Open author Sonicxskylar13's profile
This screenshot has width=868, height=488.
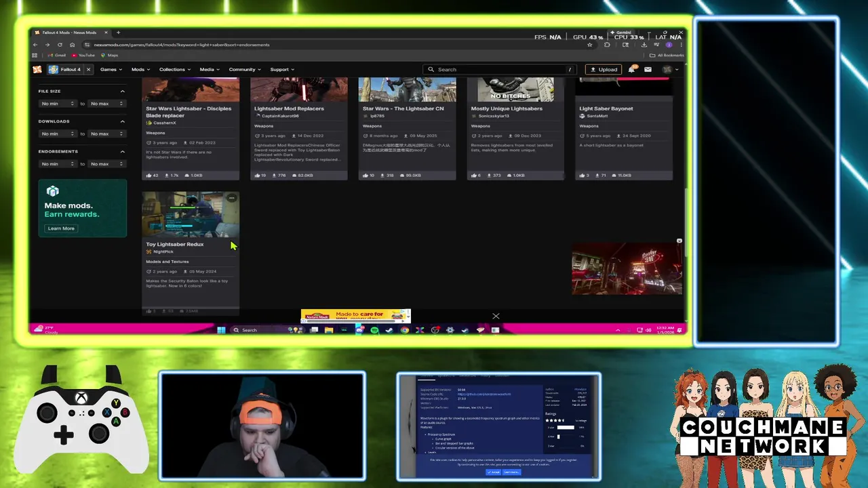pos(494,116)
